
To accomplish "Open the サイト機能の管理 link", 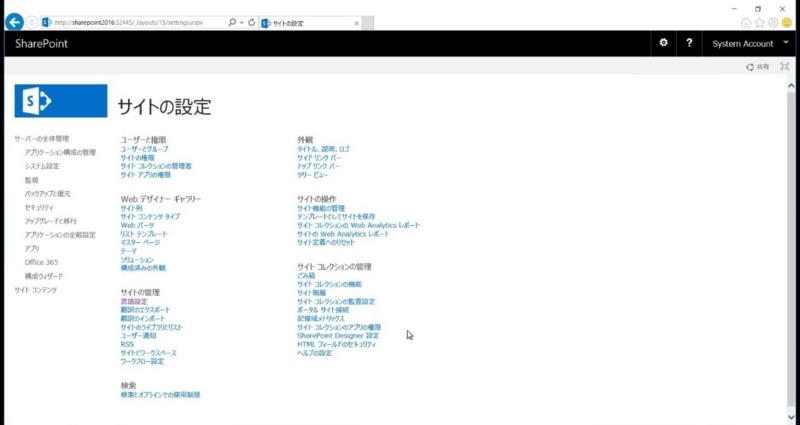I will tap(321, 208).
